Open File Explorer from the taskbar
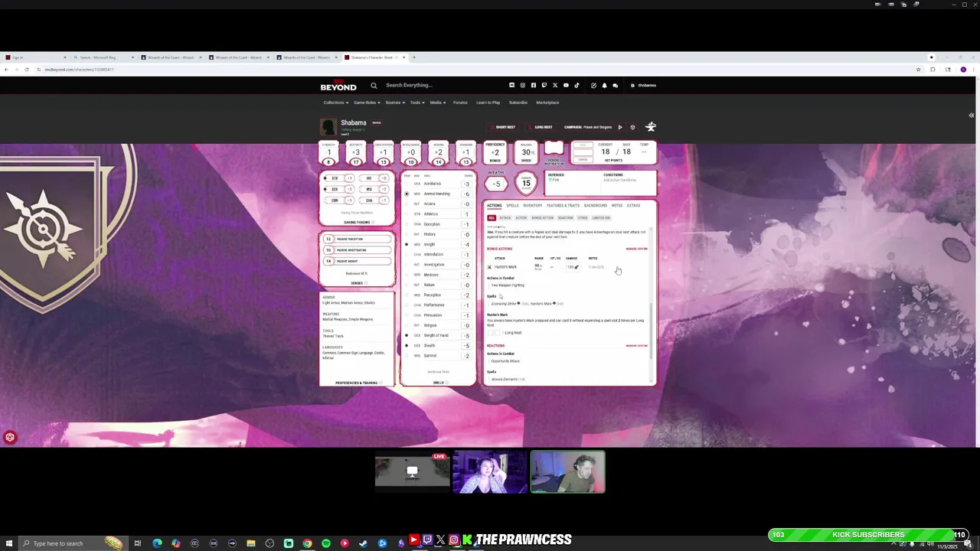980x551 pixels. (250, 543)
